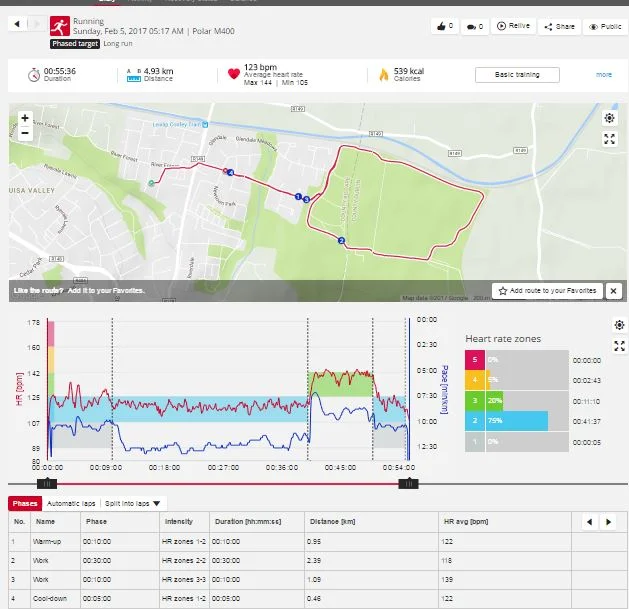Expand details with the 'more' link
Viewport: 629px width, 609px height.
point(604,75)
